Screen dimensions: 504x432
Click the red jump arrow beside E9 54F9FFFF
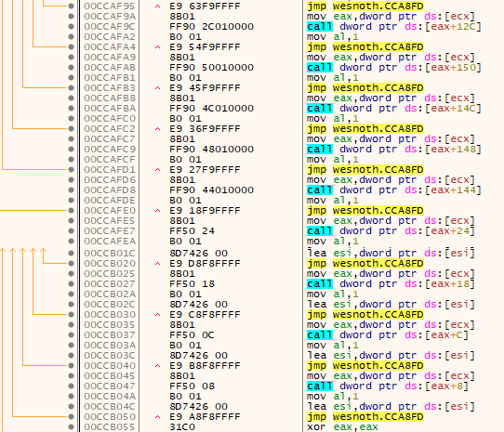tap(157, 46)
